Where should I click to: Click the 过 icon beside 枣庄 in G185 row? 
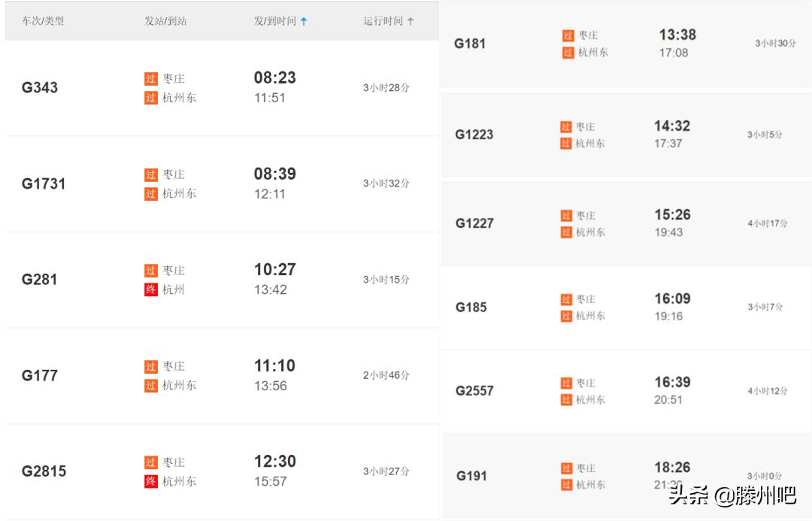(x=565, y=299)
